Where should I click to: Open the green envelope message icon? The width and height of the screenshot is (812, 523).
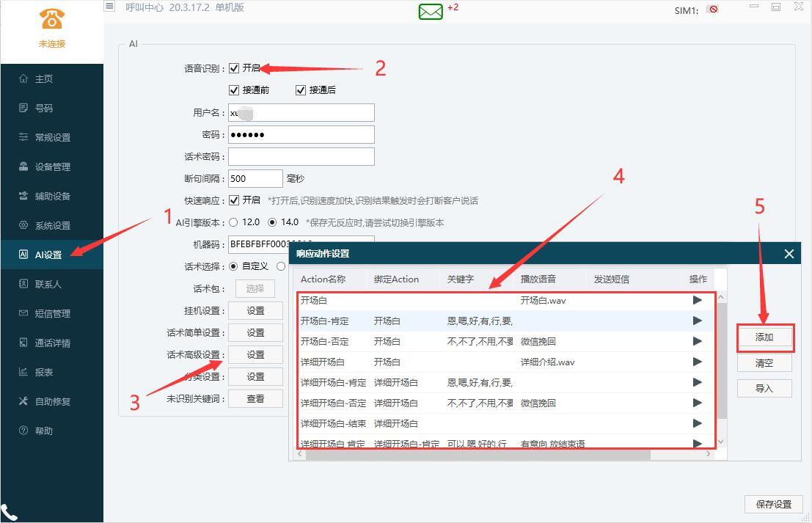tap(431, 11)
